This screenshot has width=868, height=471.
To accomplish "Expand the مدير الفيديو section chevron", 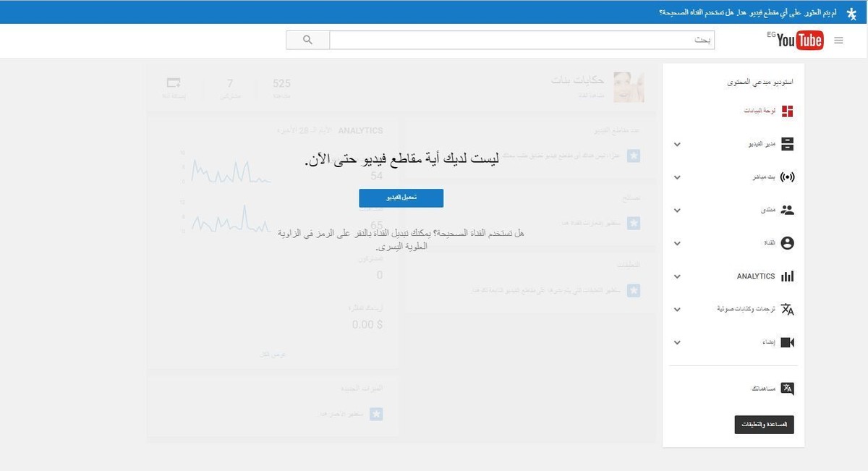I will click(x=677, y=144).
